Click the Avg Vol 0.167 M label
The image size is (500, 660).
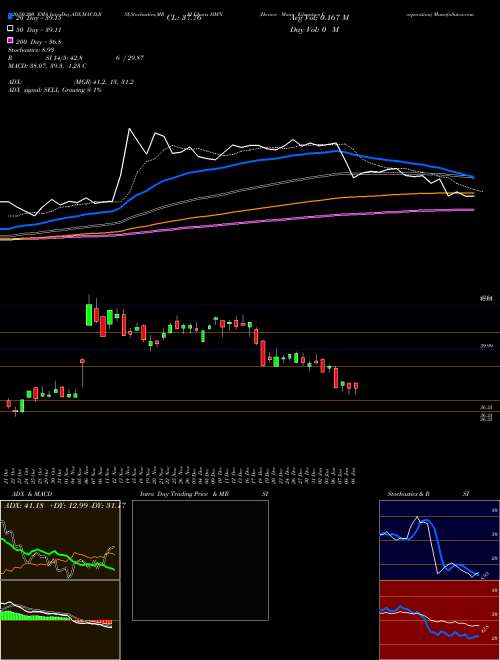click(x=319, y=18)
